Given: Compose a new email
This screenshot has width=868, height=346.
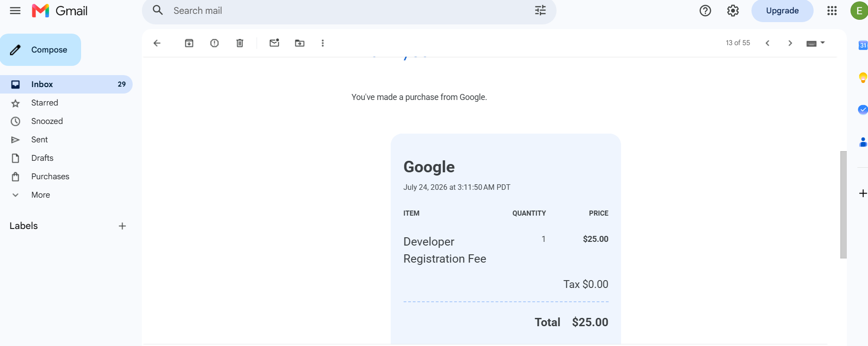Looking at the screenshot, I should (41, 50).
